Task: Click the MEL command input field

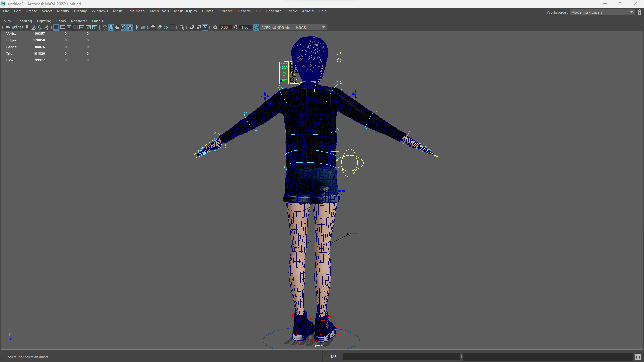Action: point(401,357)
